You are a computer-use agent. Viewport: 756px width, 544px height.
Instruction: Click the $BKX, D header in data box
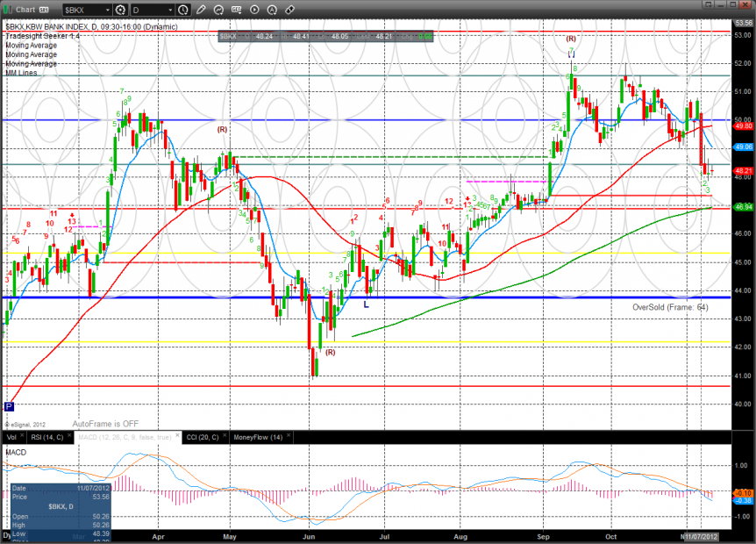pyautogui.click(x=61, y=506)
